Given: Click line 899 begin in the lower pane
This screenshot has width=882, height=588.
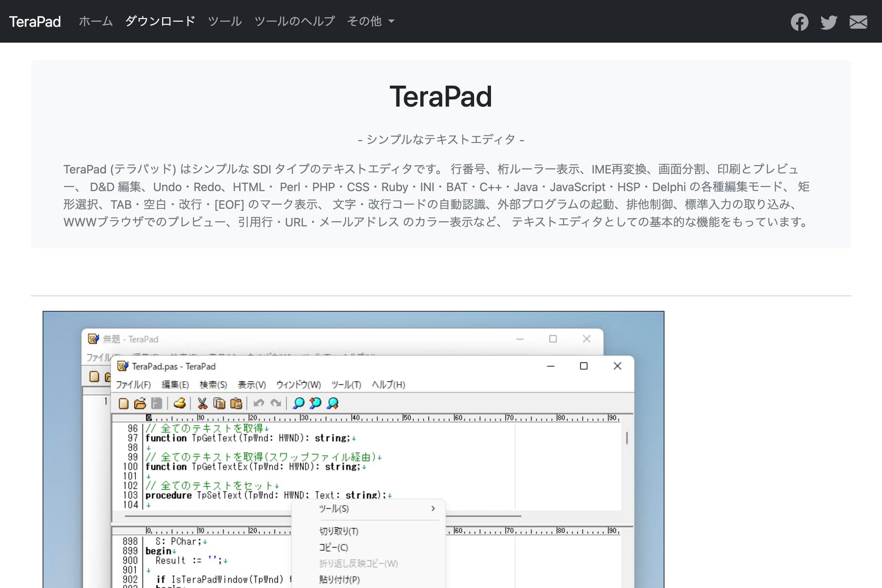Looking at the screenshot, I should 161,551.
